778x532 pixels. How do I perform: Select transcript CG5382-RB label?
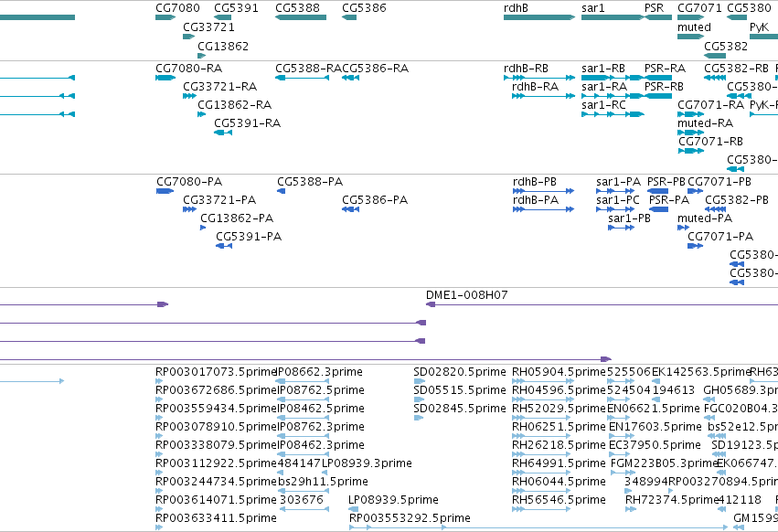[736, 69]
